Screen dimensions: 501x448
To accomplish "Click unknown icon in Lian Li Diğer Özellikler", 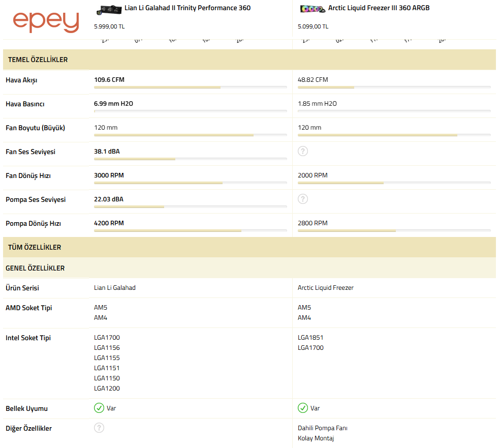I will (x=99, y=428).
